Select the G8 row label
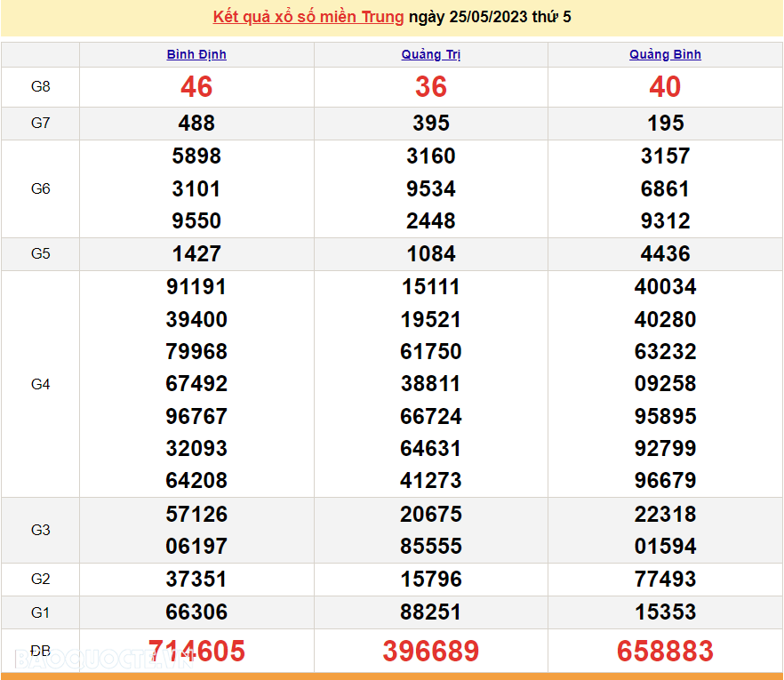Image resolution: width=784 pixels, height=680 pixels. 40,86
